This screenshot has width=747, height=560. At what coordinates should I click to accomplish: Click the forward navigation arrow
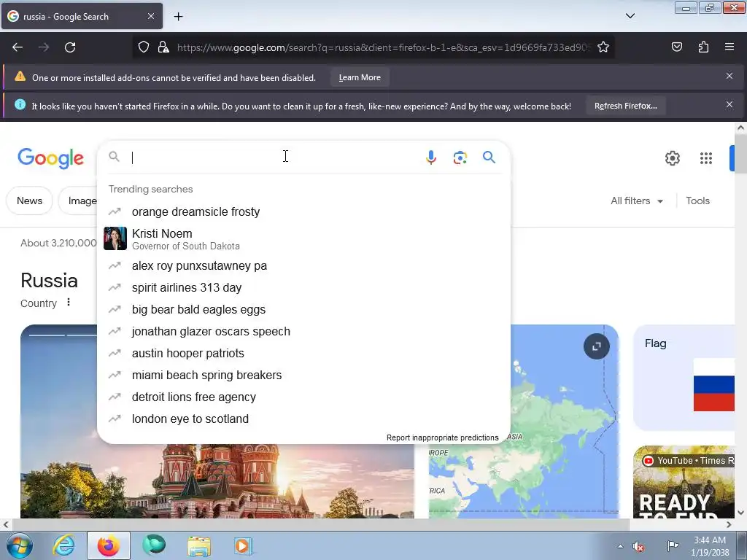pos(44,47)
